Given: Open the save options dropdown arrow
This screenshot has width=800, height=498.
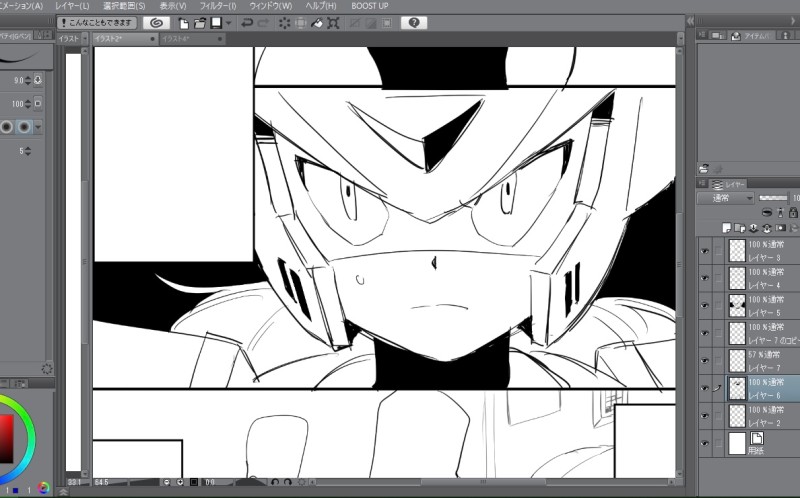Looking at the screenshot, I should [x=229, y=23].
